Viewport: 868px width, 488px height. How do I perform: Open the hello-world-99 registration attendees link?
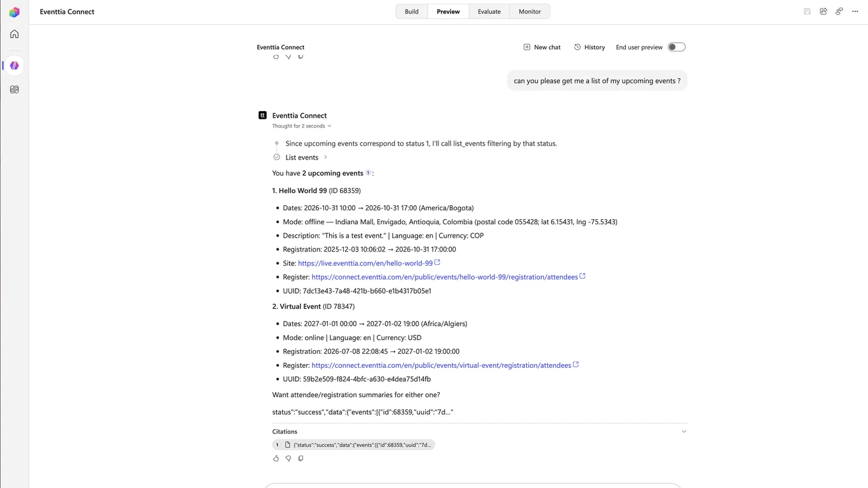point(445,277)
